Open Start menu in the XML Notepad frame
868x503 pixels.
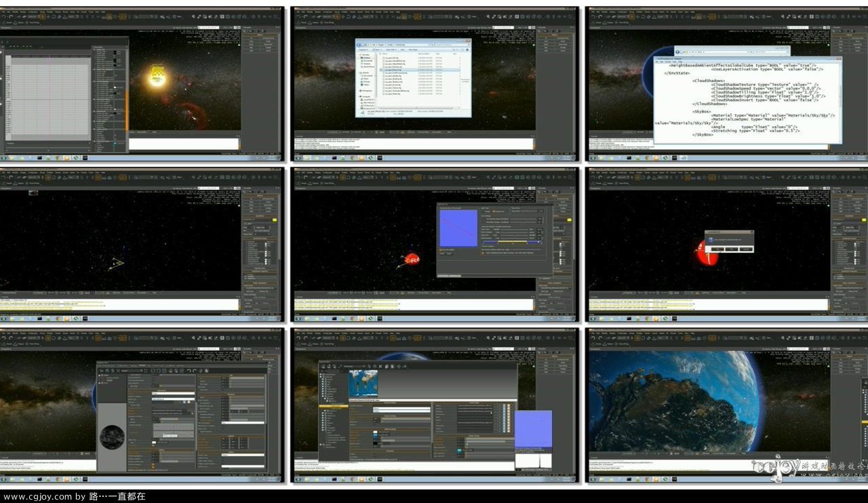[x=591, y=157]
